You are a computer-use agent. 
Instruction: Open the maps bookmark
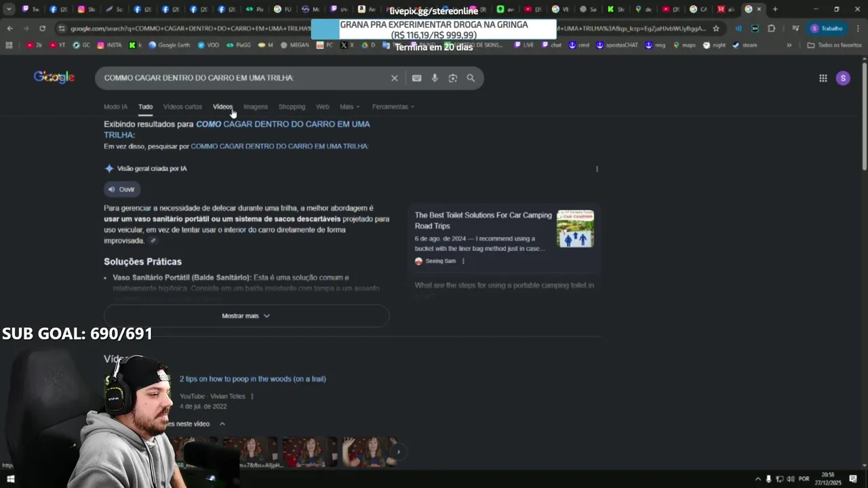click(684, 45)
